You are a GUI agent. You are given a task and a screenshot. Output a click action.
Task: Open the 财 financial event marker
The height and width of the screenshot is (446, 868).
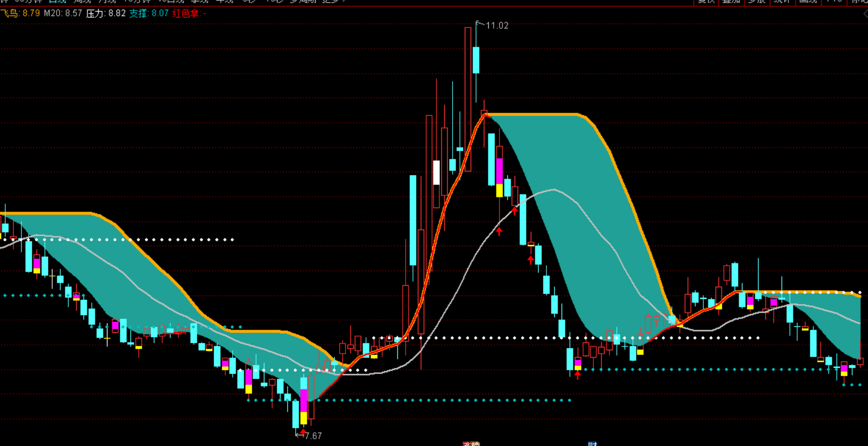pos(592,444)
